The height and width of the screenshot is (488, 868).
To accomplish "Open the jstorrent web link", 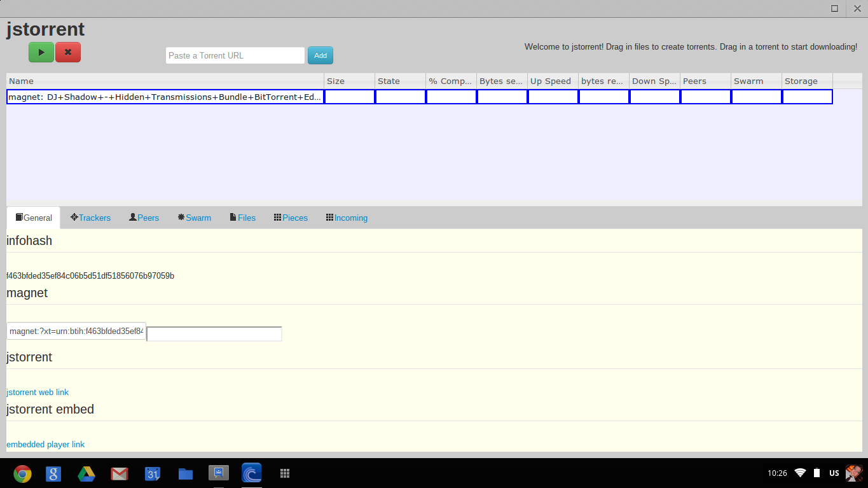I will pyautogui.click(x=38, y=392).
